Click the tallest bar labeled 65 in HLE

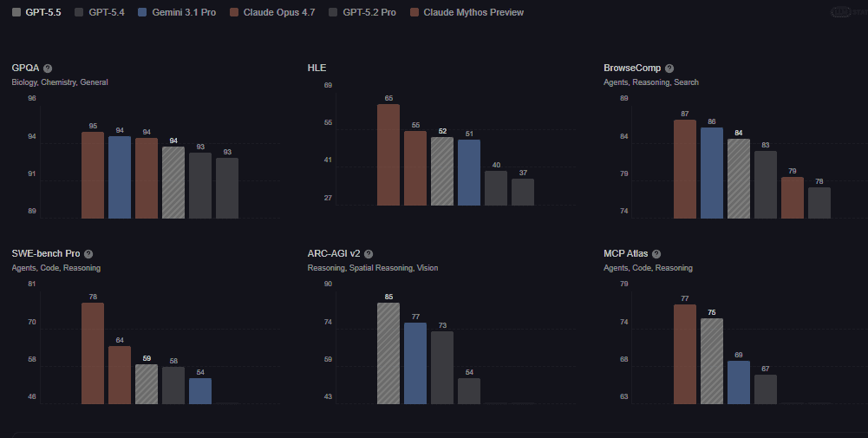click(x=388, y=154)
